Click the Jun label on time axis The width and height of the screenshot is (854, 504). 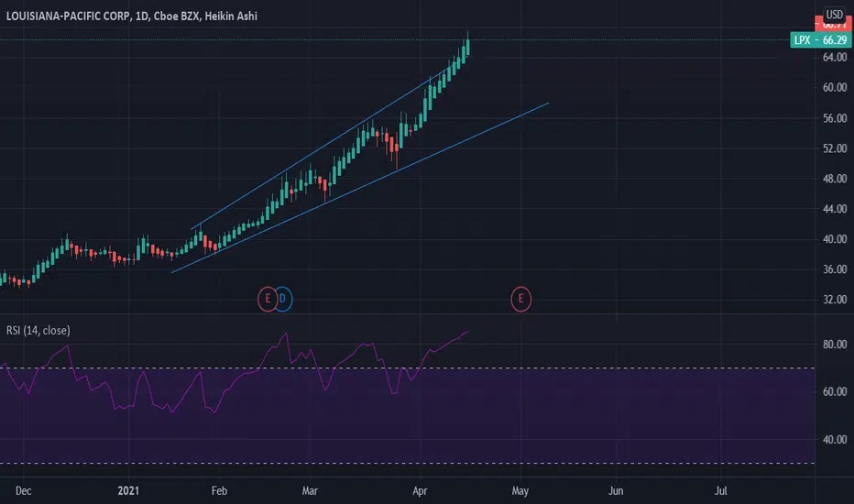pos(616,491)
